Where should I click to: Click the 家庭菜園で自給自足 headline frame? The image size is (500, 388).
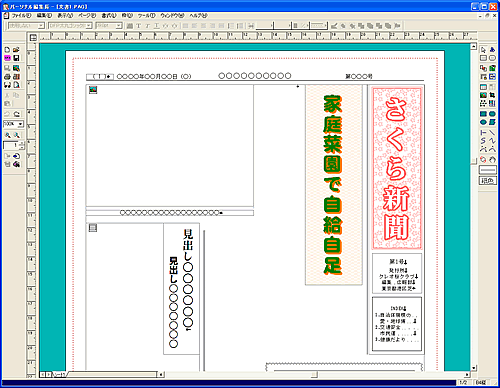[334, 185]
